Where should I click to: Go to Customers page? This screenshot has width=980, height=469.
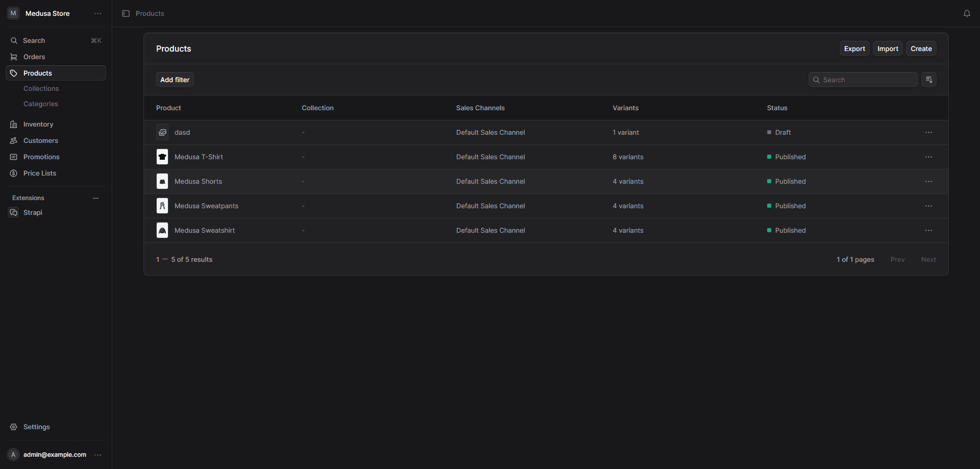point(40,141)
